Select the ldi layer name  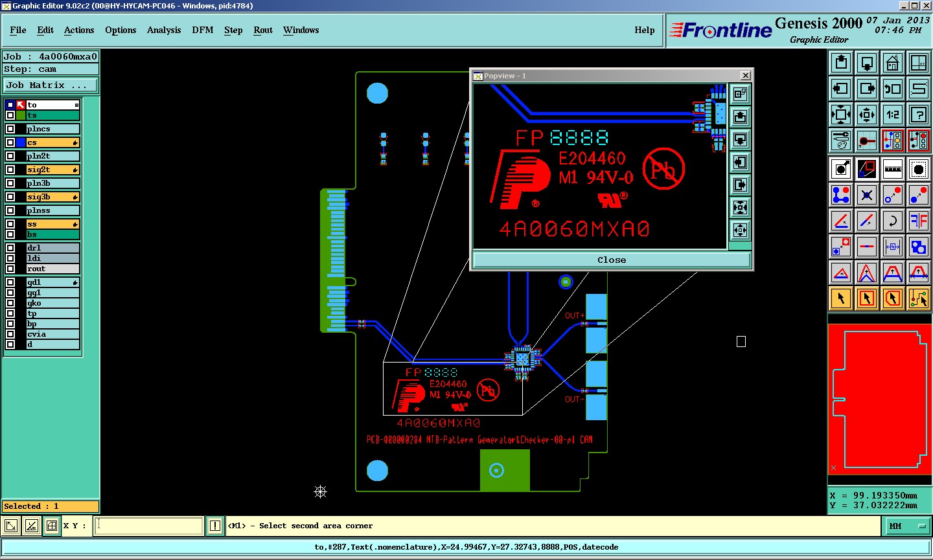click(x=52, y=258)
